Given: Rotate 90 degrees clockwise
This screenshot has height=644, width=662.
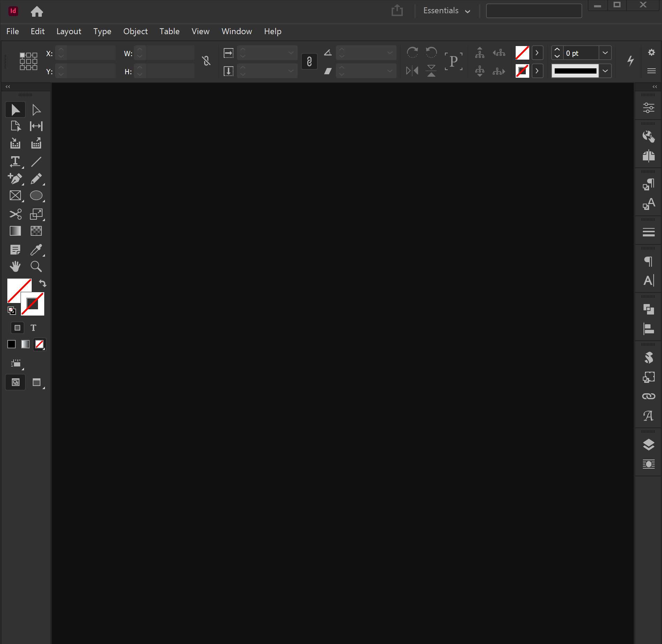Looking at the screenshot, I should pyautogui.click(x=412, y=52).
